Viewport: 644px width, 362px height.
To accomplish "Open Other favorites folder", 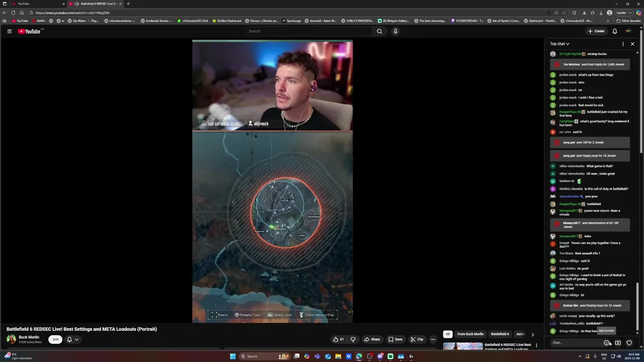I will pos(628,21).
